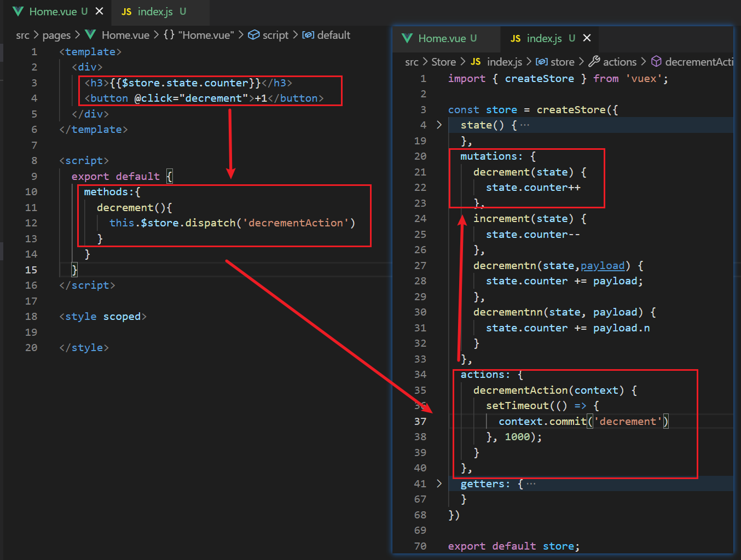
Task: Click 'export default' on line 9 left editor
Action: pos(115,177)
